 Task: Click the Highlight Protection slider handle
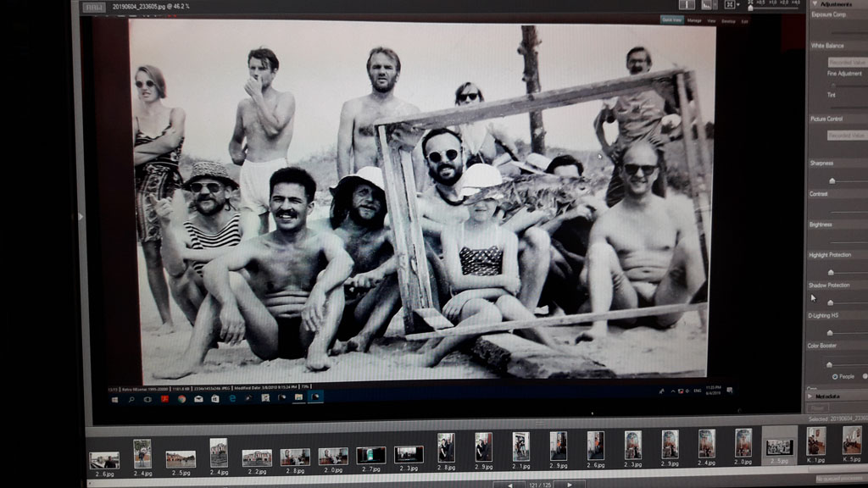[831, 272]
